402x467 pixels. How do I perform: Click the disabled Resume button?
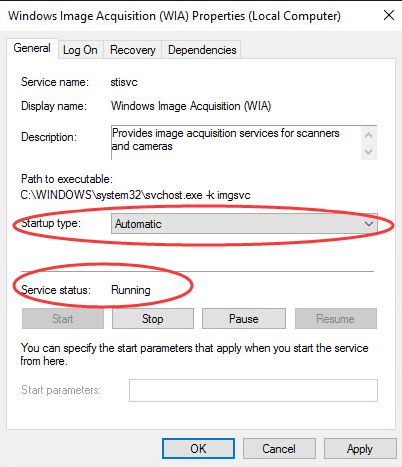coord(336,319)
